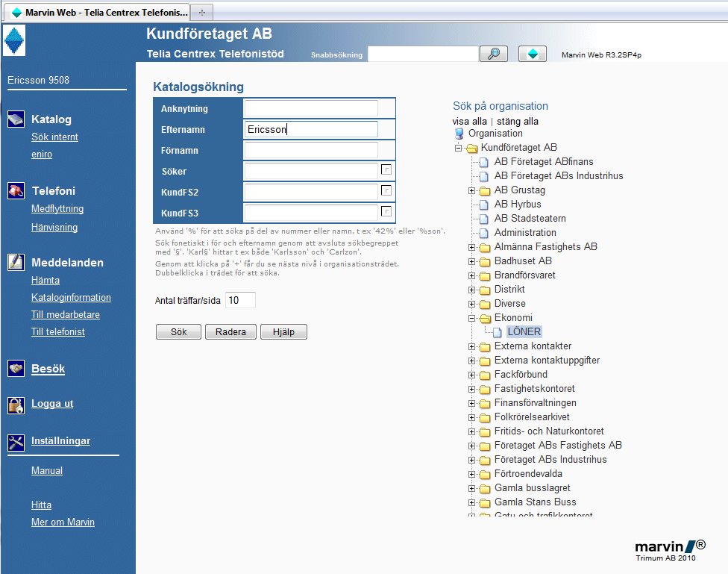
Task: Select the Finansförvaltningen tree item
Action: [536, 403]
